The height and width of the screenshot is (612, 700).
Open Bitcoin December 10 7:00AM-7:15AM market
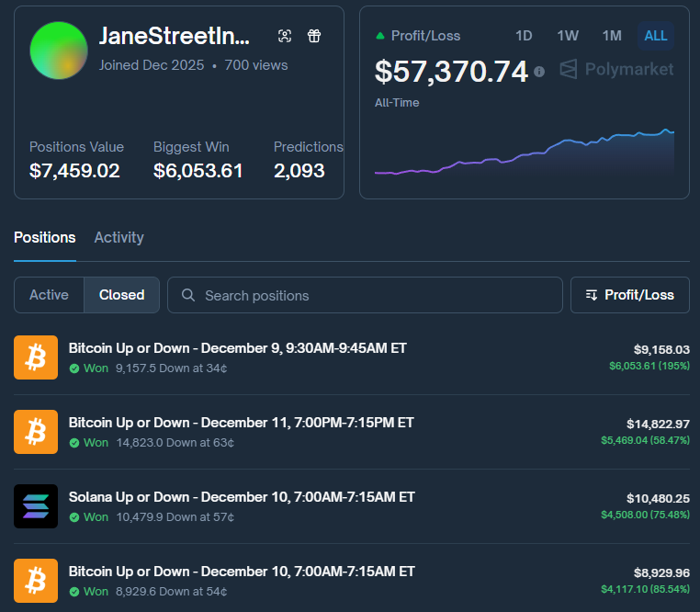pos(242,572)
